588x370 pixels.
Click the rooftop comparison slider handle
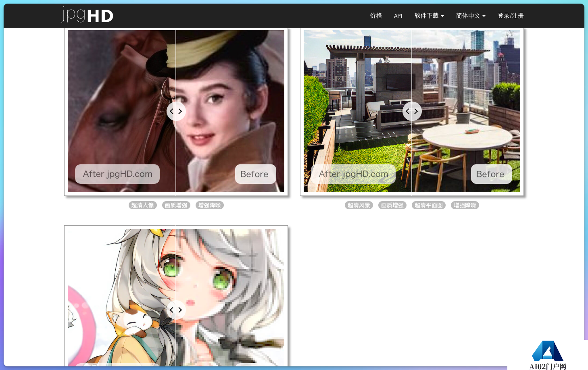click(x=412, y=111)
